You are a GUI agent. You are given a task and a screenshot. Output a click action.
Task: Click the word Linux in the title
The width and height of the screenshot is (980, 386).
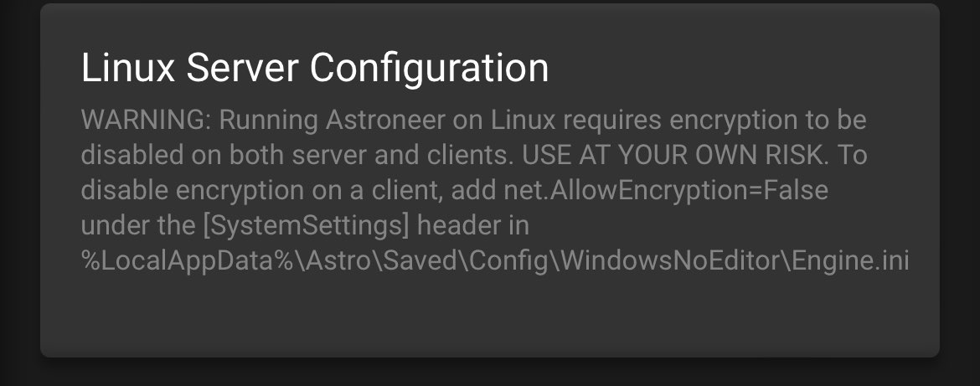tap(128, 68)
